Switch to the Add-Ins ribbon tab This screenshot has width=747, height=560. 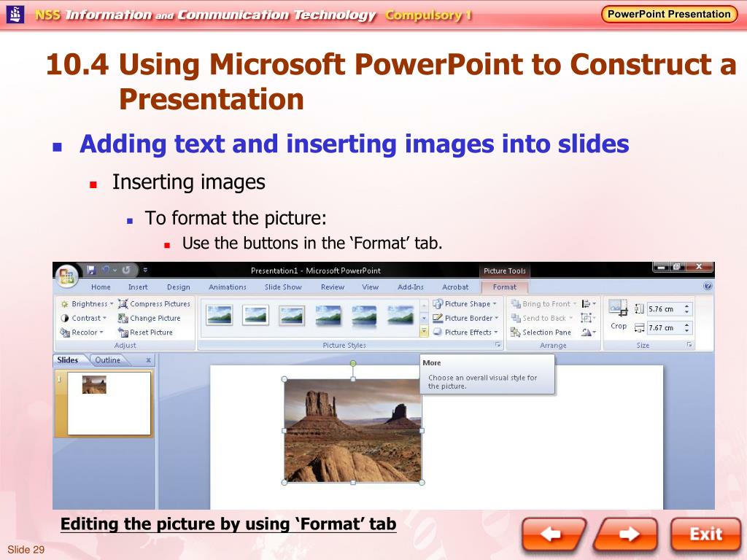point(410,287)
